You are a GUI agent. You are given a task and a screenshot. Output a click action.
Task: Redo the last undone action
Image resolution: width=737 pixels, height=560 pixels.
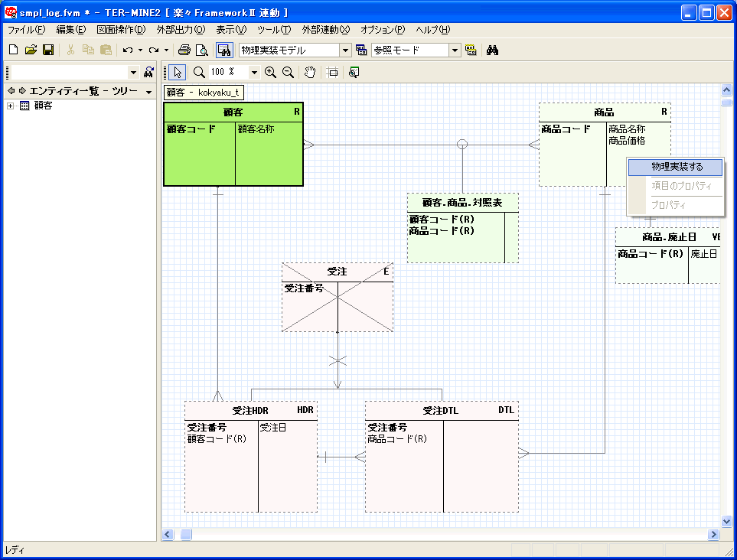coord(153,50)
